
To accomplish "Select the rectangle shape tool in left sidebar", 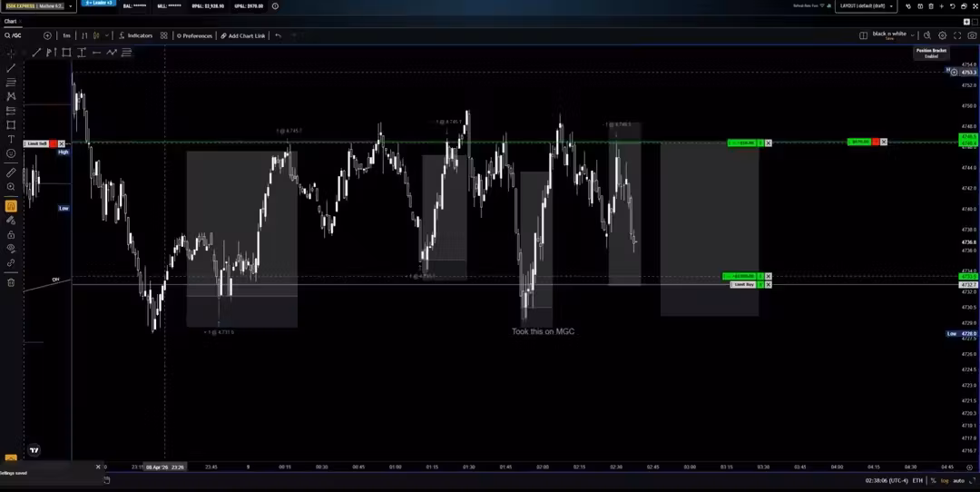I will click(x=11, y=125).
